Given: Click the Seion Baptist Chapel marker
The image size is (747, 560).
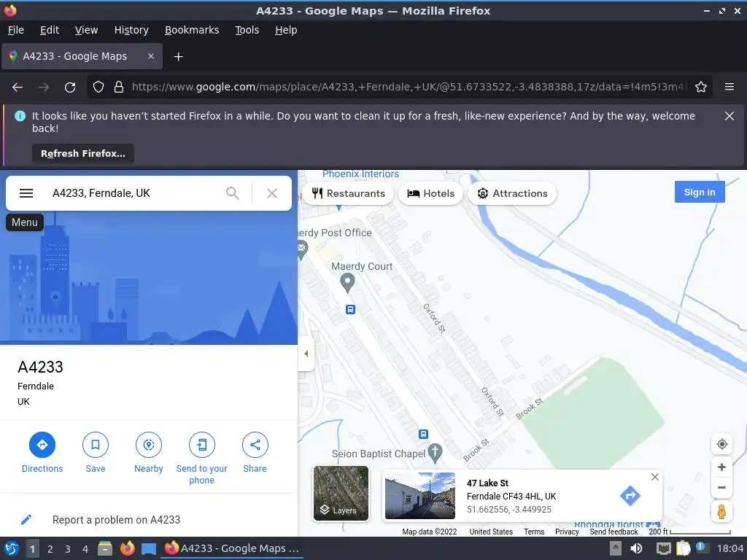Looking at the screenshot, I should 435,453.
